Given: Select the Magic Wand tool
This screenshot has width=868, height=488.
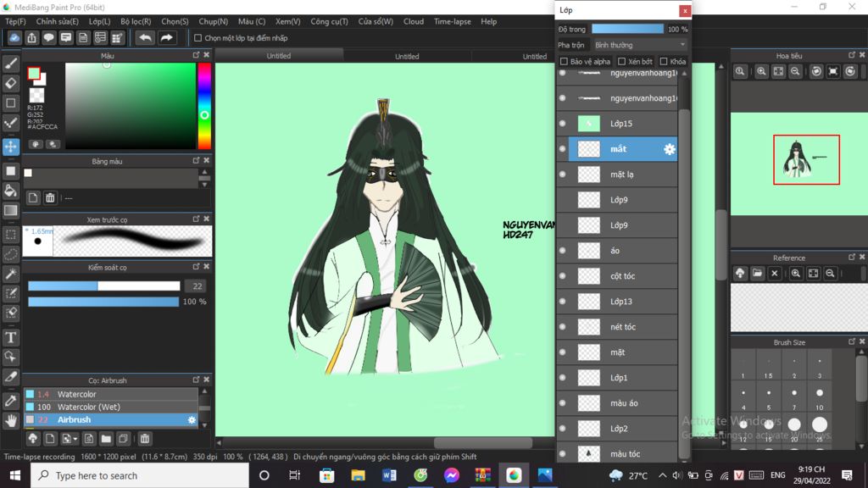Looking at the screenshot, I should point(10,274).
